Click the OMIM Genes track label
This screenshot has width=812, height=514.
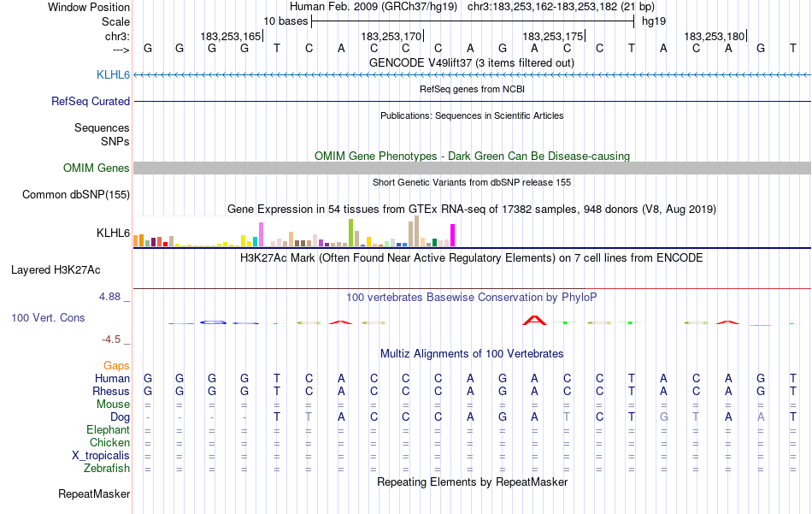click(96, 168)
